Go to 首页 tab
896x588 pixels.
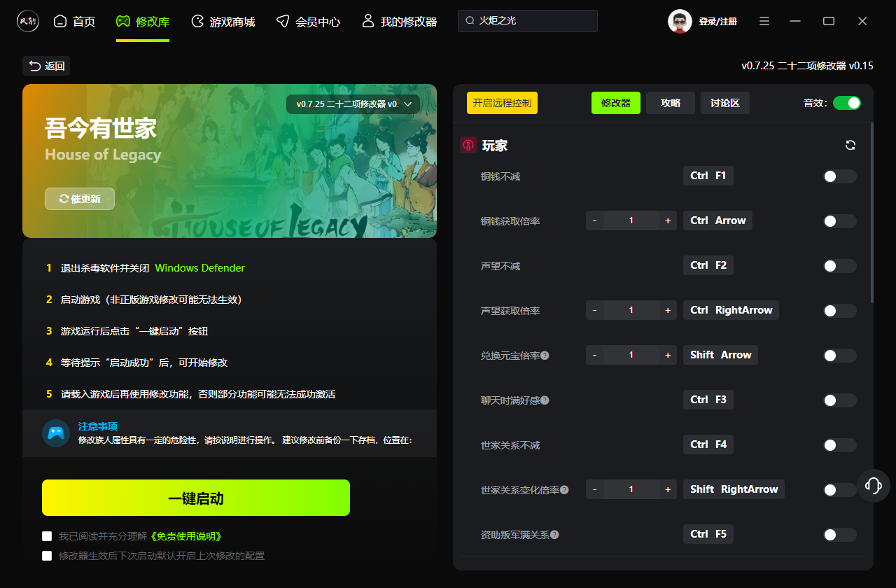pyautogui.click(x=74, y=22)
